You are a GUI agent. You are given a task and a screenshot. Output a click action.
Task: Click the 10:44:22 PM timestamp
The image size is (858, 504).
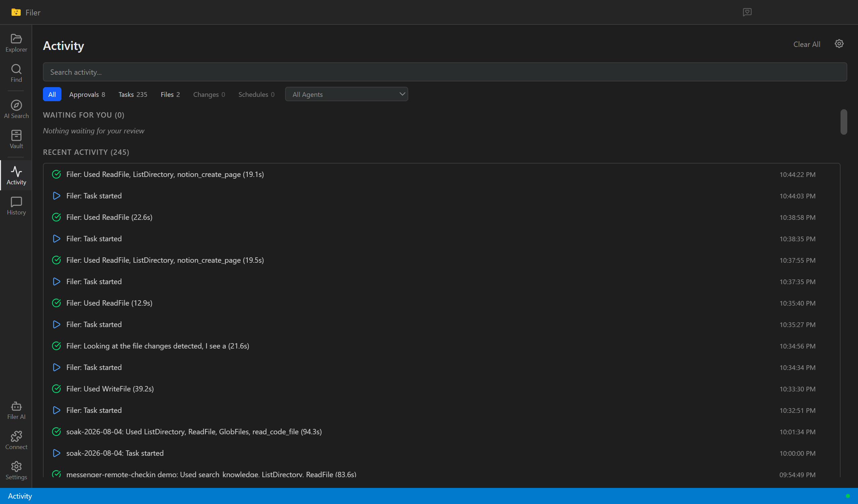(797, 175)
